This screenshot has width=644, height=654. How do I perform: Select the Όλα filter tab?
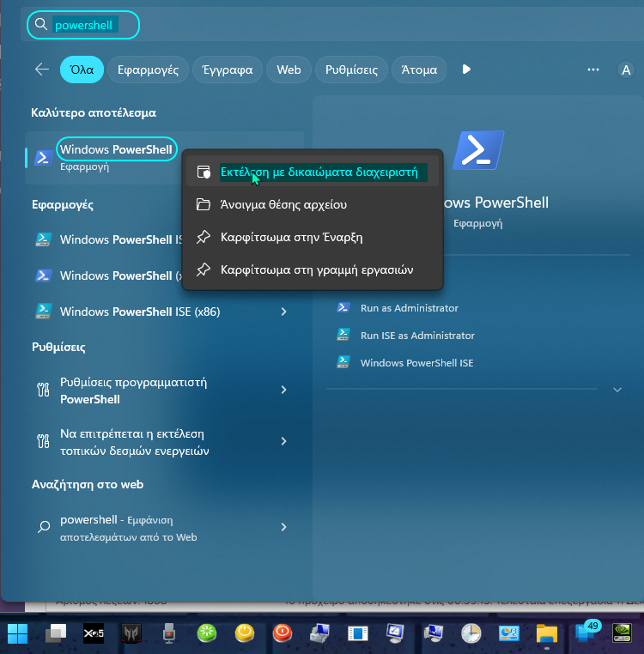point(82,70)
